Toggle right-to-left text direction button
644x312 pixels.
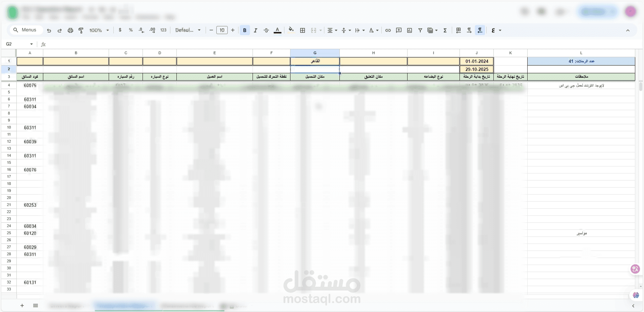pyautogui.click(x=480, y=30)
